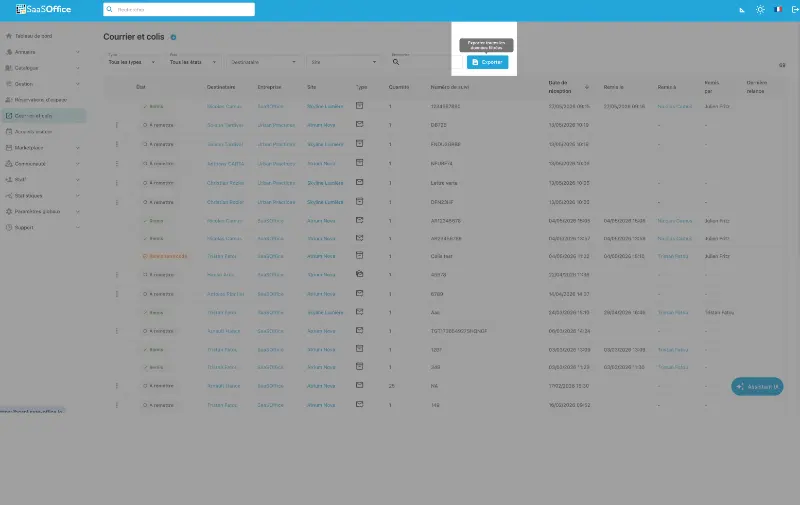
Task: Click the Numéro de suivi column header
Action: (x=449, y=87)
